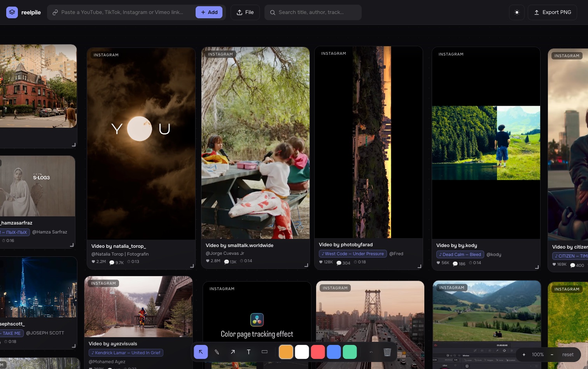Click author @Jorge Cuevas Jr

[225, 253]
